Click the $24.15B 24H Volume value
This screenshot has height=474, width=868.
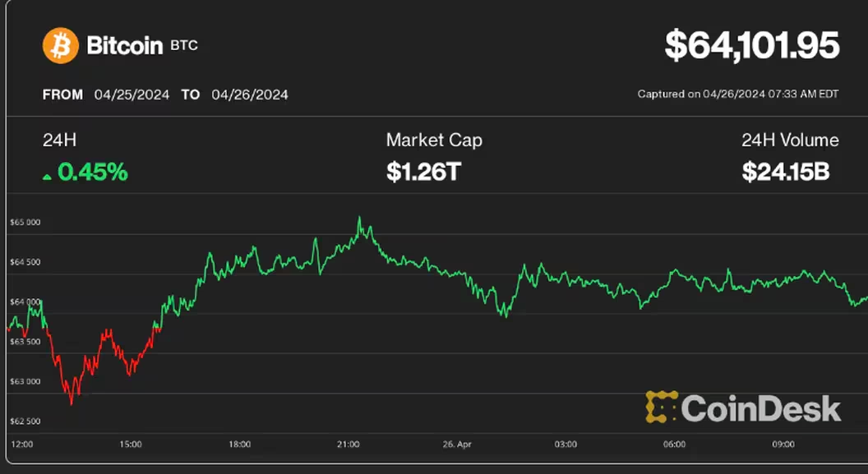785,172
